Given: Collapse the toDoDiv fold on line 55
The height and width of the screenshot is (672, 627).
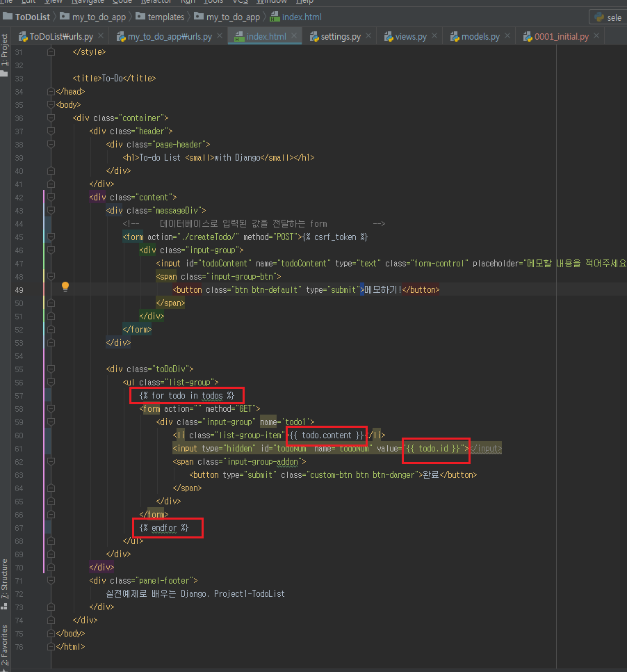Looking at the screenshot, I should 51,369.
